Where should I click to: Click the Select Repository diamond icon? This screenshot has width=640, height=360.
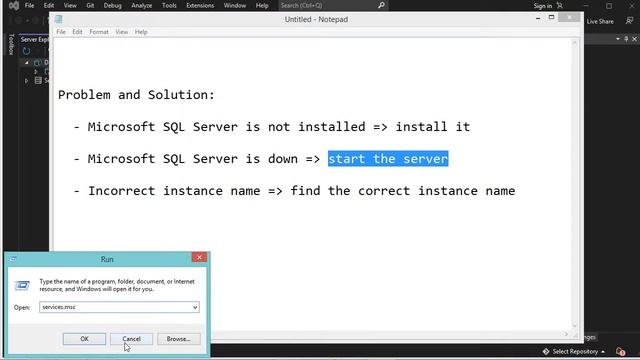click(546, 351)
